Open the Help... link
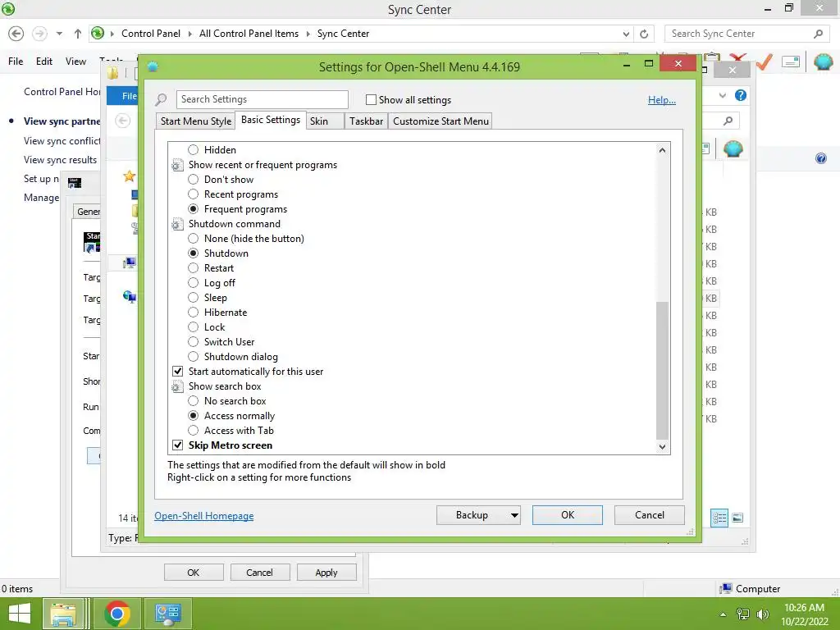 (662, 100)
